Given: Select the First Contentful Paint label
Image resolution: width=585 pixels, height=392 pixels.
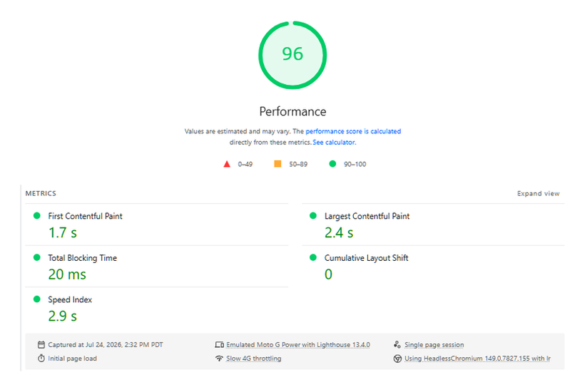Looking at the screenshot, I should coord(85,216).
